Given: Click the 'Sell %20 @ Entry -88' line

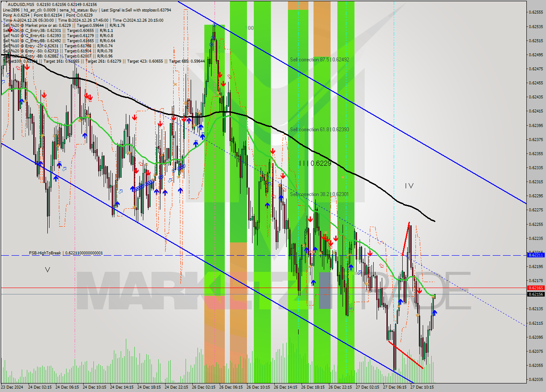Looking at the screenshot, I should coord(58,56).
